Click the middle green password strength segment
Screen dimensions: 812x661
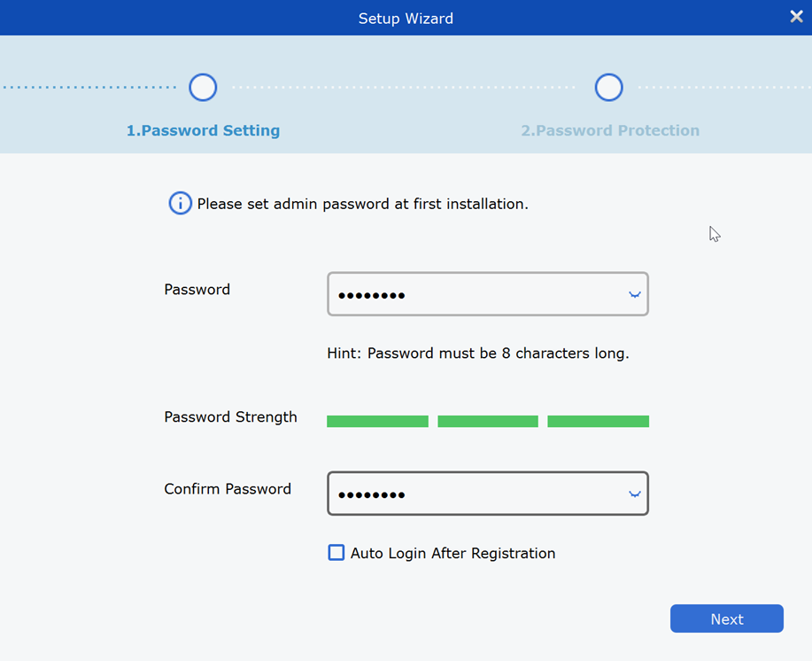[x=488, y=422]
